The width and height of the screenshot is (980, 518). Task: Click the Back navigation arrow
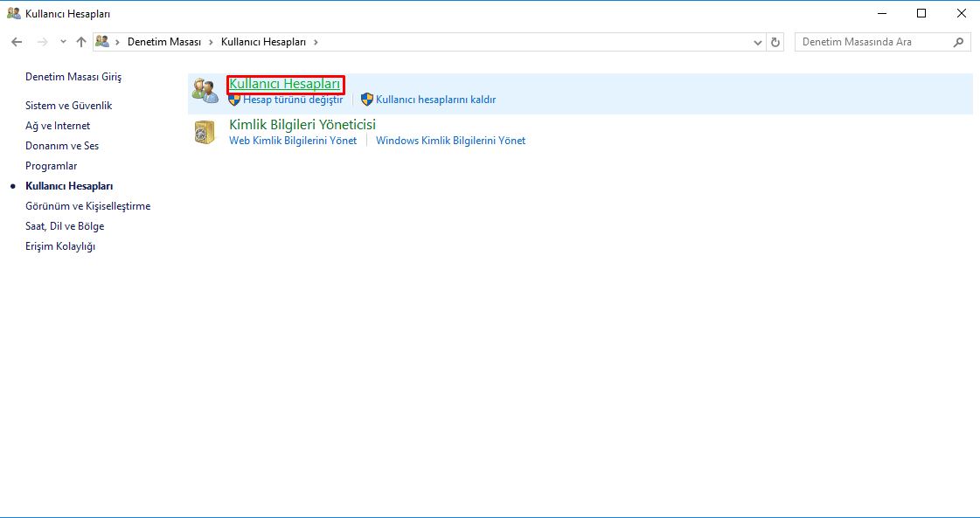[17, 42]
